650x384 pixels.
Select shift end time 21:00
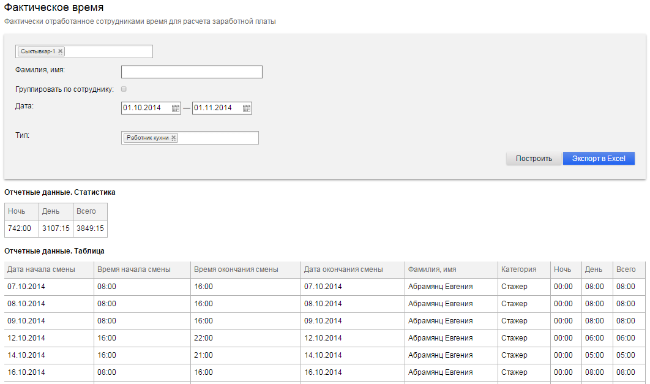(203, 355)
